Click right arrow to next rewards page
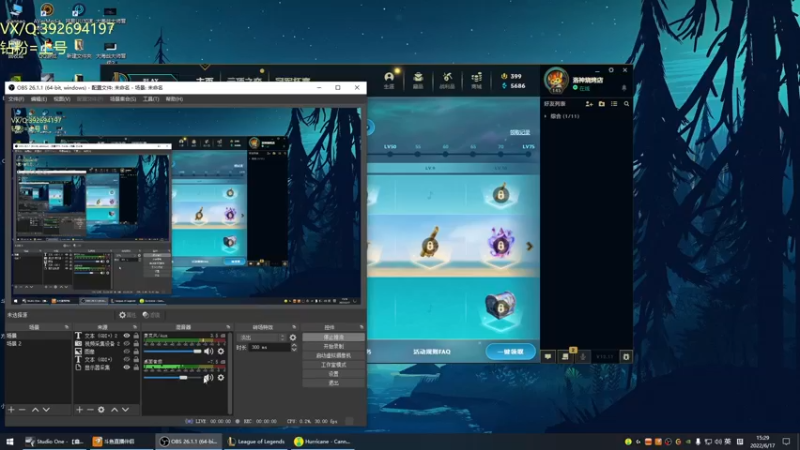The width and height of the screenshot is (800, 450). click(530, 246)
